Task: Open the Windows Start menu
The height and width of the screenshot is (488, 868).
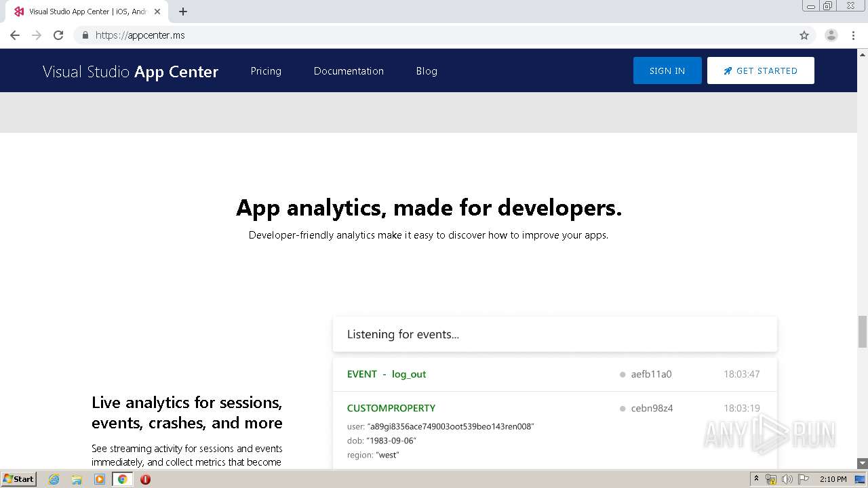Action: point(19,479)
